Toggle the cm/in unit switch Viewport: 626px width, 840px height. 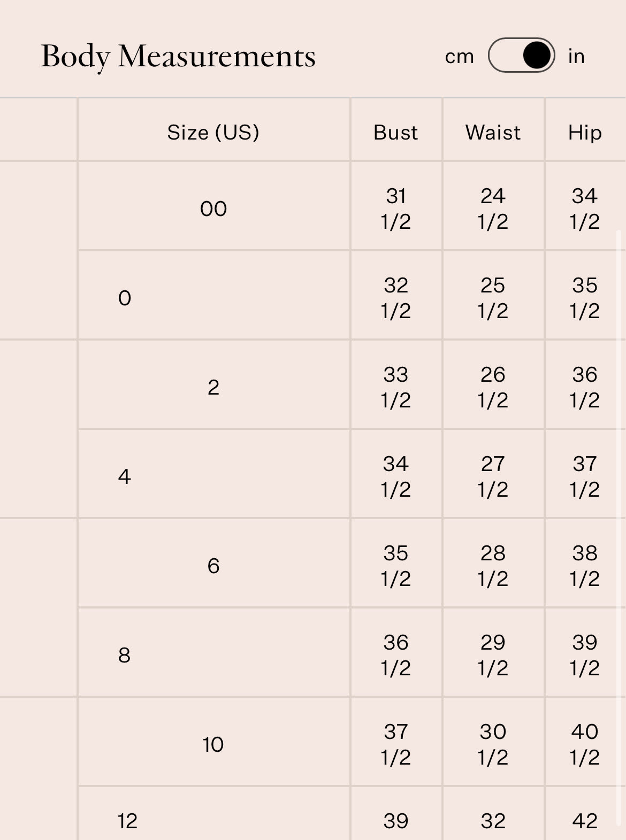pos(521,55)
